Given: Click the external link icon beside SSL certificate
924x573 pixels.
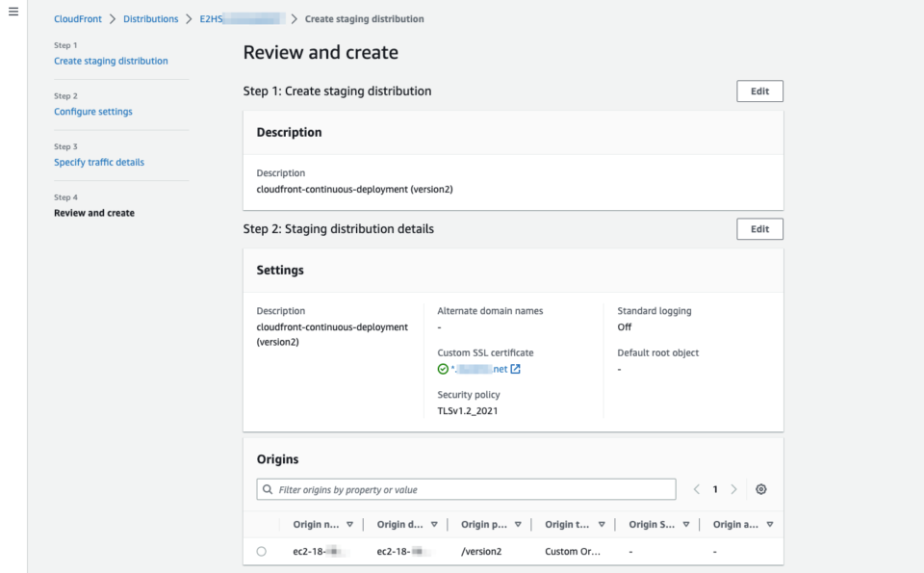Looking at the screenshot, I should pyautogui.click(x=516, y=369).
